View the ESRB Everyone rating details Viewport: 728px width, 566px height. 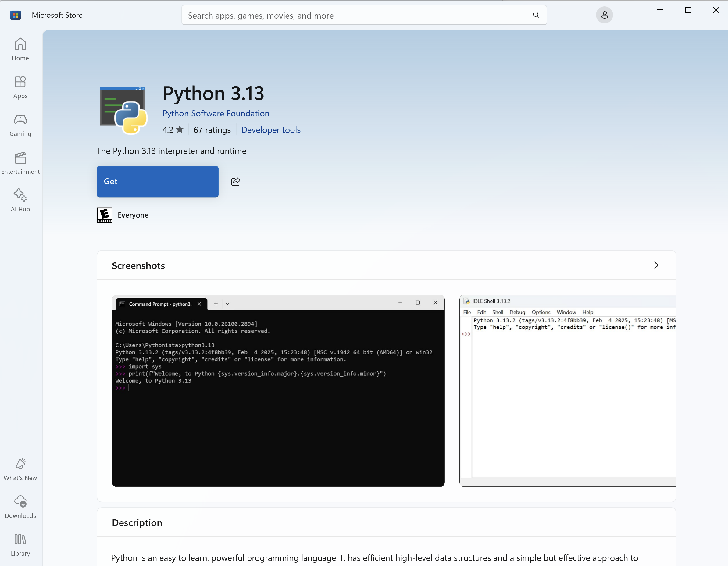104,215
